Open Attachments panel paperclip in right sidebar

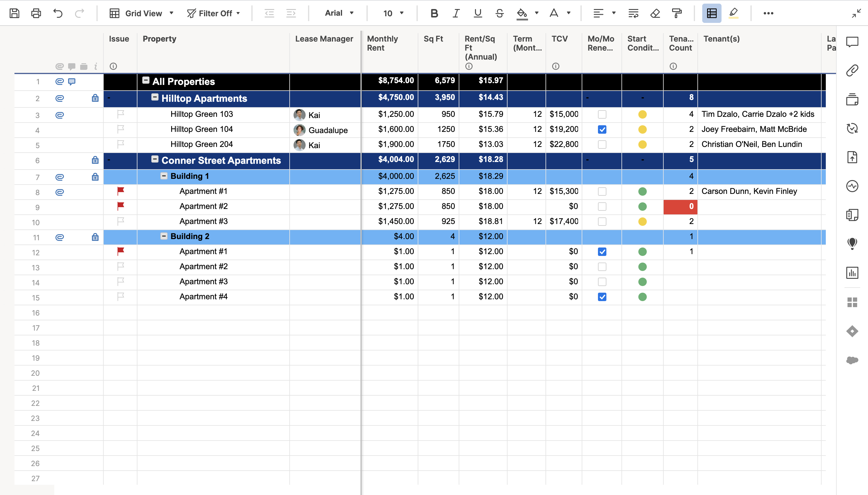coord(852,71)
